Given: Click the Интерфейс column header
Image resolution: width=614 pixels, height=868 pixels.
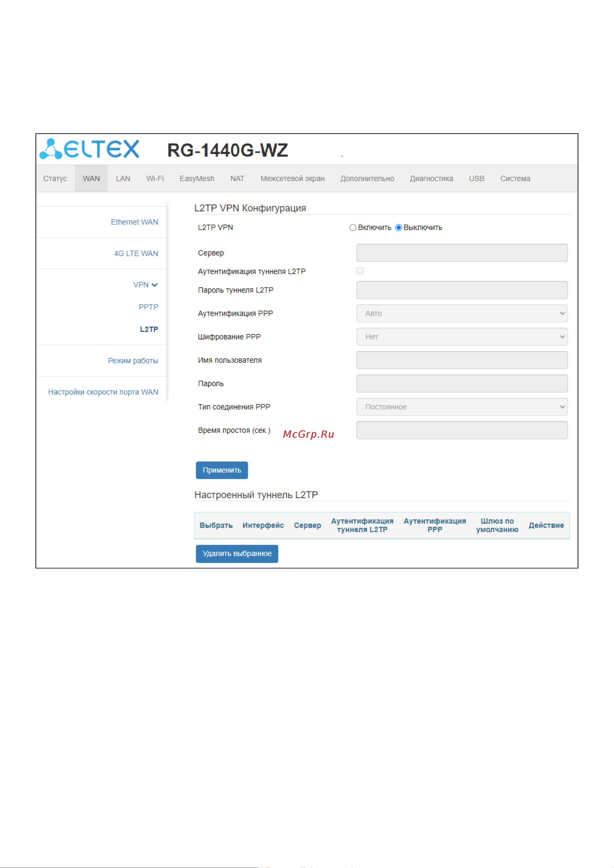Looking at the screenshot, I should point(263,525).
